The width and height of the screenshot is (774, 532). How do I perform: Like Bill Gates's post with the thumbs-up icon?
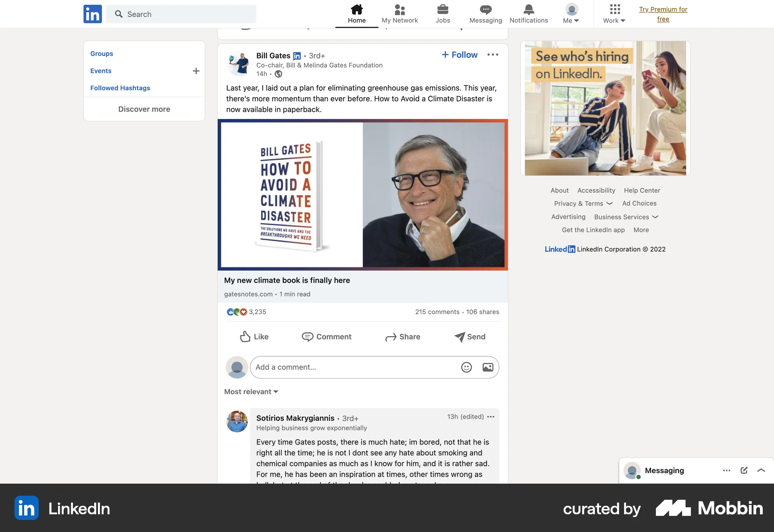[x=254, y=337]
